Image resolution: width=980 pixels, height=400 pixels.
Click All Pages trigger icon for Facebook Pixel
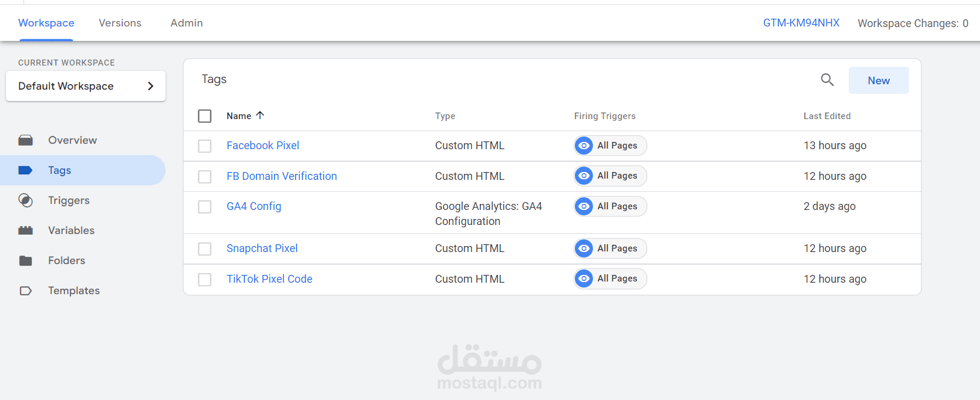point(584,146)
